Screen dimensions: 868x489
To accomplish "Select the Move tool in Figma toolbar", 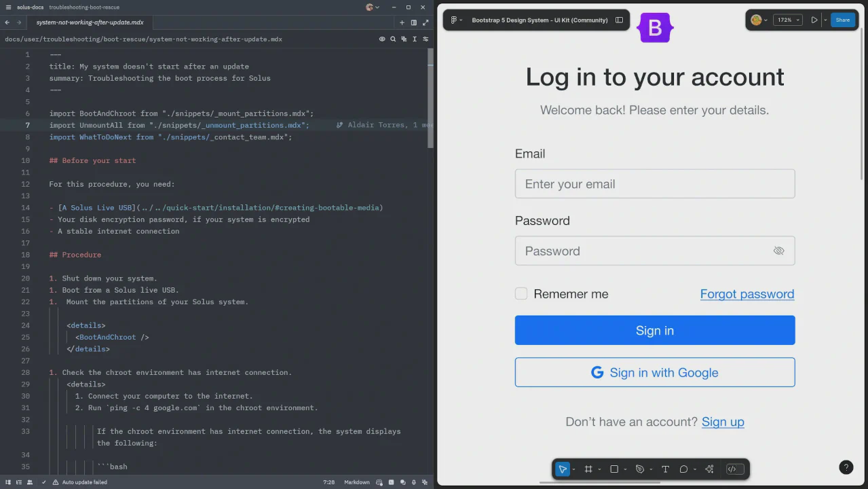I will [562, 469].
